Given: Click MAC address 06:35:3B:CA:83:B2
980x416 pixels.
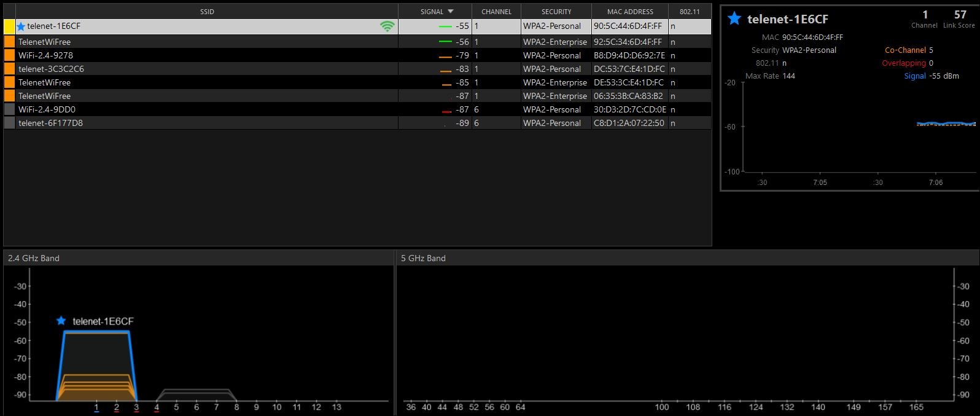Looking at the screenshot, I should (628, 96).
